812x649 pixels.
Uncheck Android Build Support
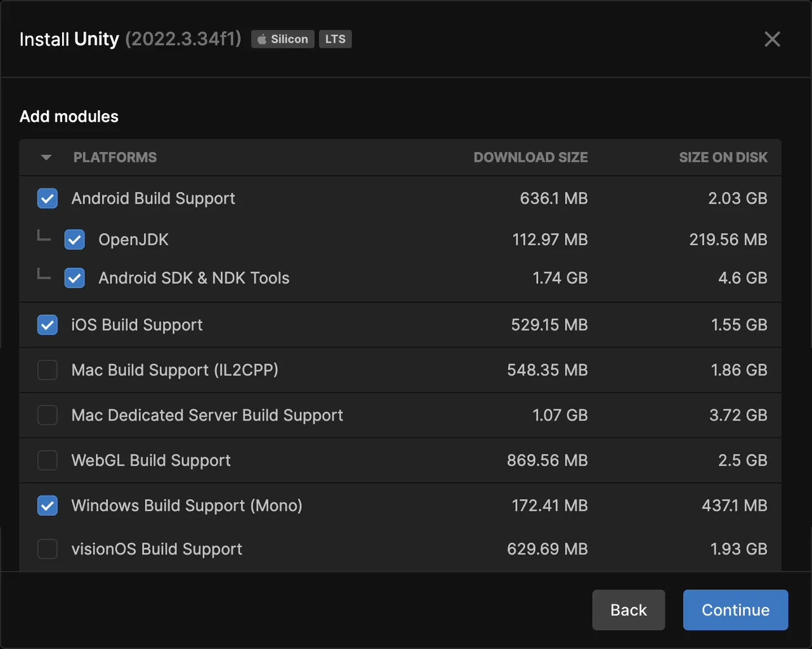(x=47, y=198)
